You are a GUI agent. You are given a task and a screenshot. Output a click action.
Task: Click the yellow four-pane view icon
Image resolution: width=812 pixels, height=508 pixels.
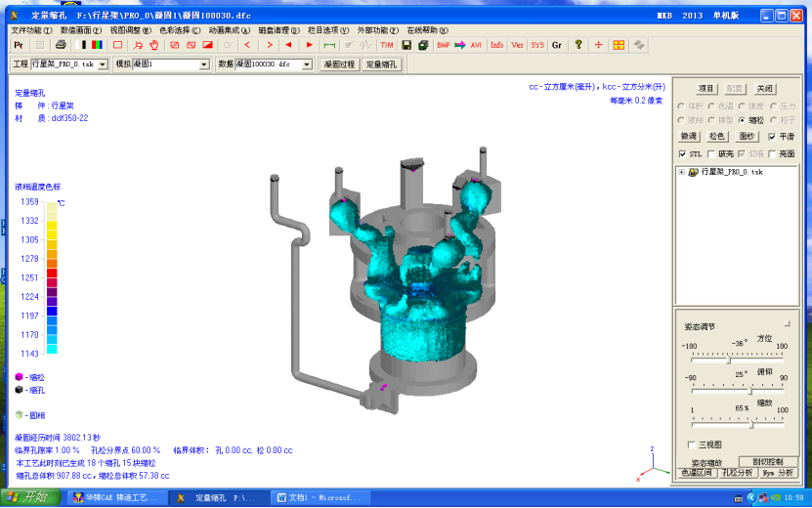[619, 45]
